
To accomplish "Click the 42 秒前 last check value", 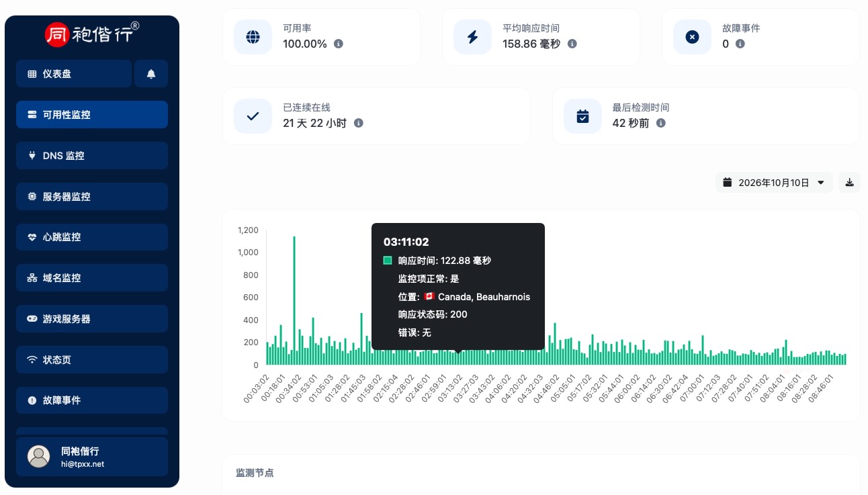I will pyautogui.click(x=631, y=123).
